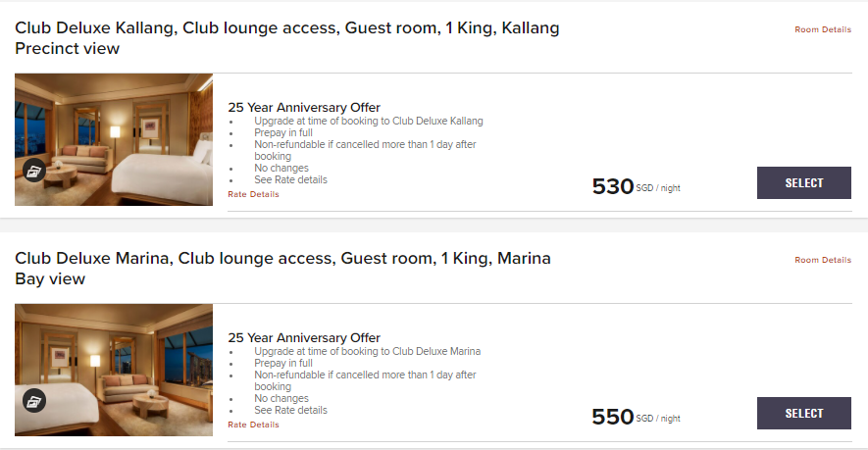Select the 550 SGD Club Deluxe Marina room
This screenshot has height=450, width=868.
804,413
